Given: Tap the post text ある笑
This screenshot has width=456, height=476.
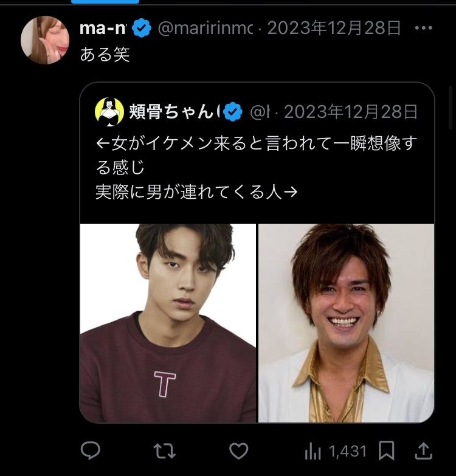Looking at the screenshot, I should (105, 55).
